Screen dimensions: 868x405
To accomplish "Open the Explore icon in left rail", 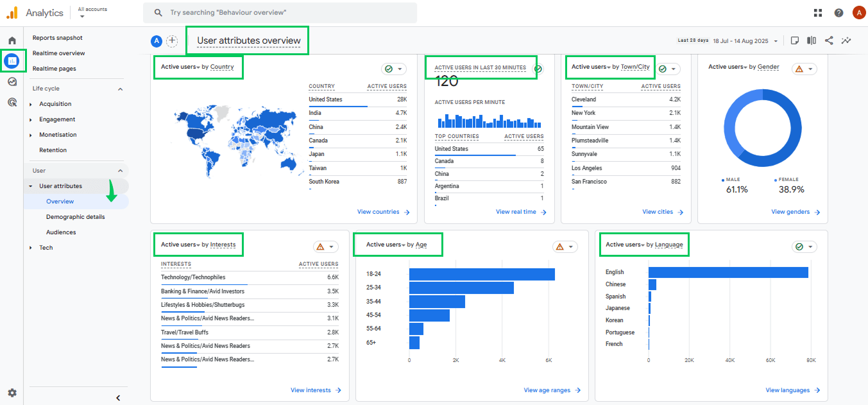I will pos(12,82).
